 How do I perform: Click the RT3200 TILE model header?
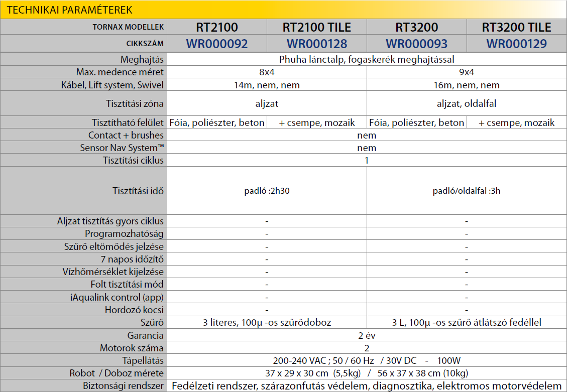(x=516, y=27)
